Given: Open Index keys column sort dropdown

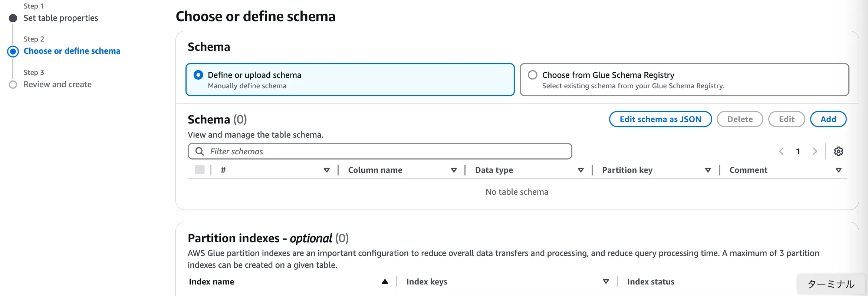Looking at the screenshot, I should click(606, 282).
